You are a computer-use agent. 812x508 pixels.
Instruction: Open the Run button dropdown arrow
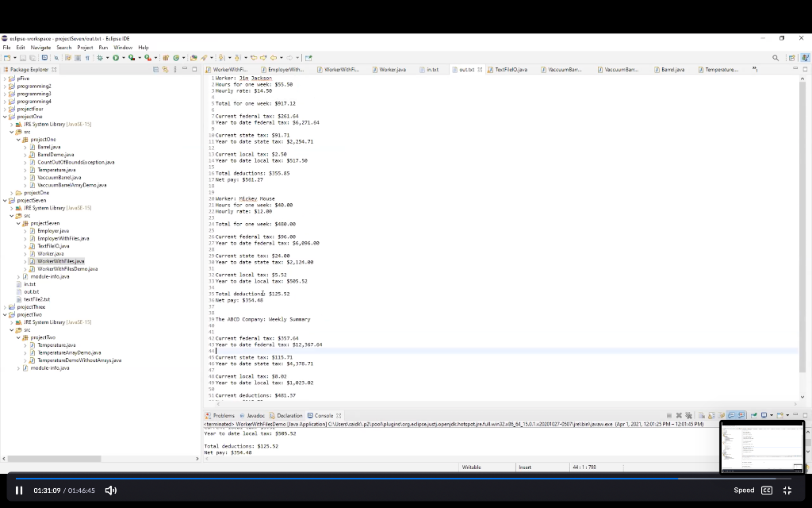[x=123, y=58]
